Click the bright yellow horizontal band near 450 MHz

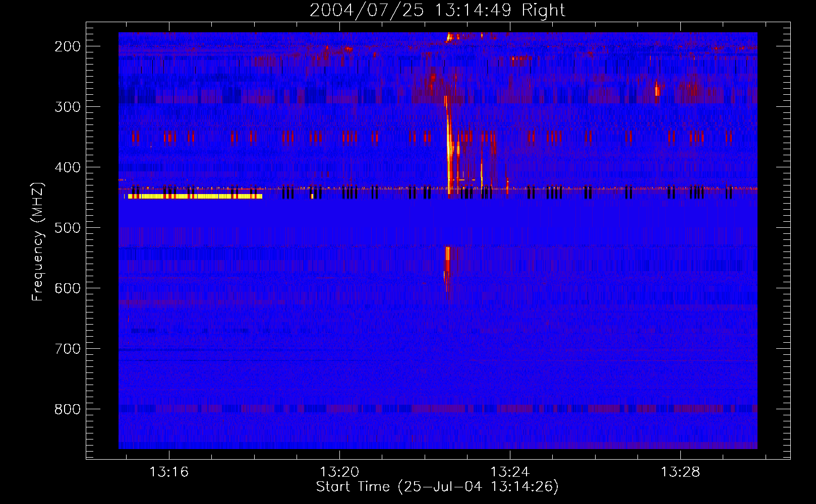point(195,197)
